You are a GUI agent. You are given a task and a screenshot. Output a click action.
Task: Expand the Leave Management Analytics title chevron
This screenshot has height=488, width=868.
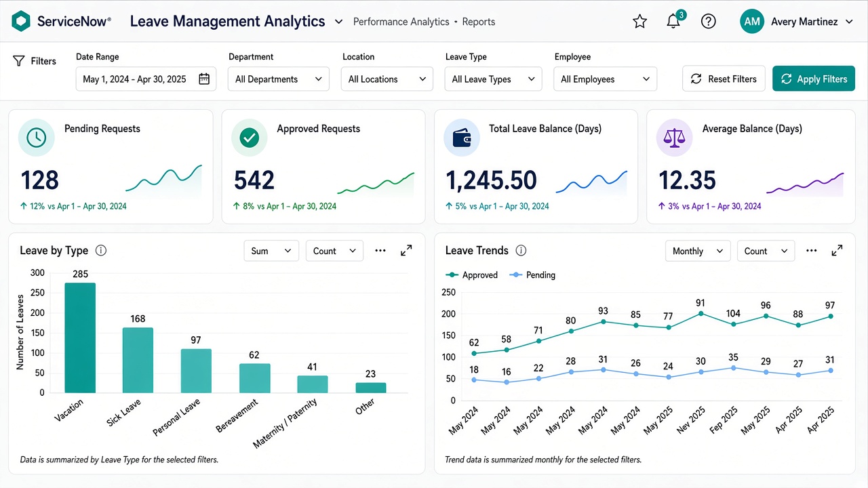338,22
